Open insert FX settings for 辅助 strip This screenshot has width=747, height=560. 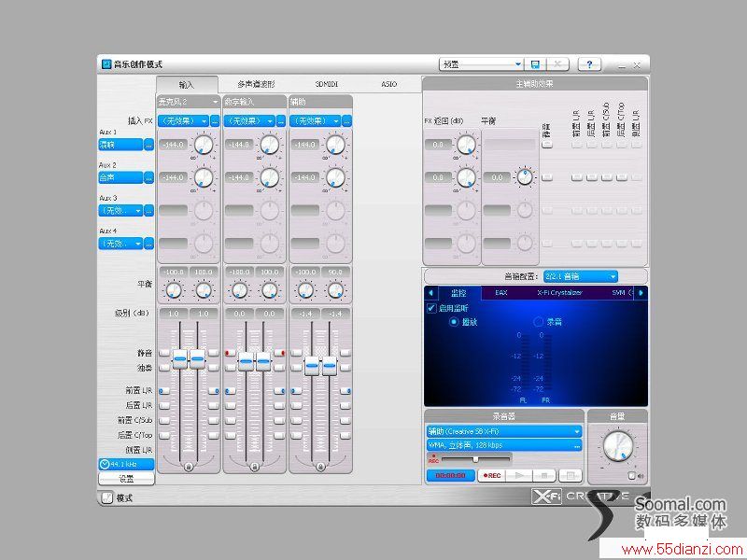(x=346, y=121)
